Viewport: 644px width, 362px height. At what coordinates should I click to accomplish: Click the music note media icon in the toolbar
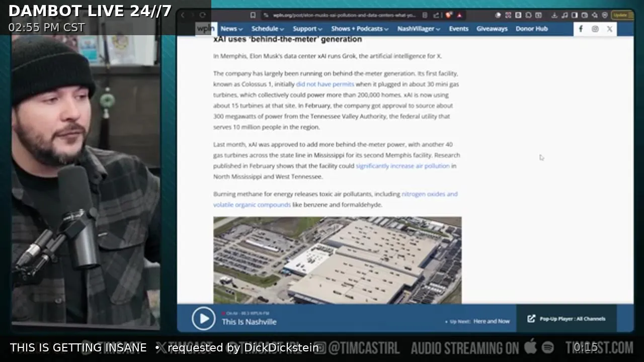click(565, 15)
